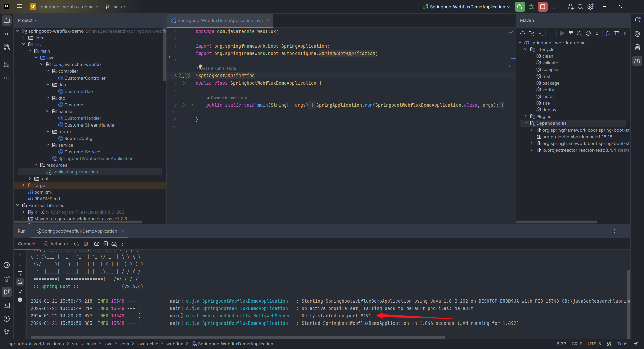Screen dimensions: 644x349
Task: Open the Structure tool window icon
Action: click(x=7, y=64)
